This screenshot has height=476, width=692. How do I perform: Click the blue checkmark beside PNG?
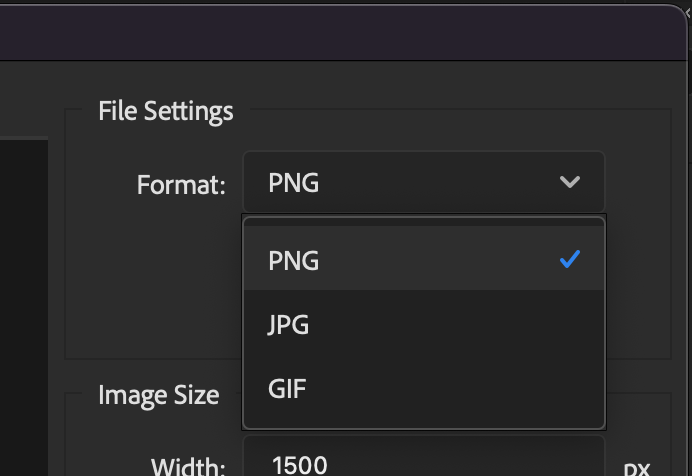[570, 259]
